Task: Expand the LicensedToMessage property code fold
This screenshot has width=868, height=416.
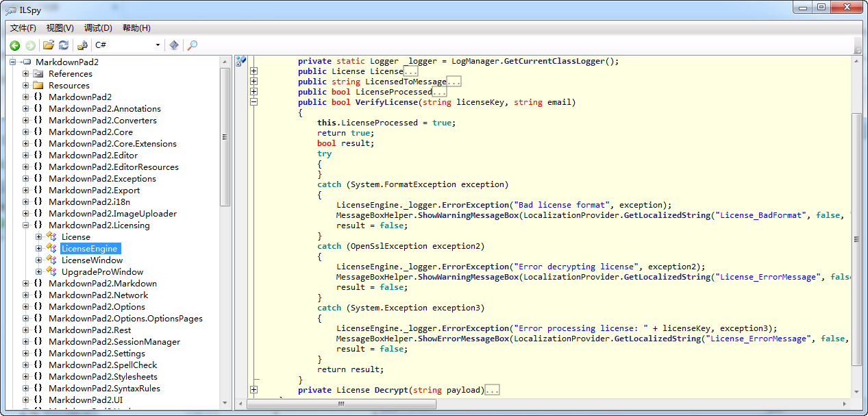Action: tap(254, 82)
